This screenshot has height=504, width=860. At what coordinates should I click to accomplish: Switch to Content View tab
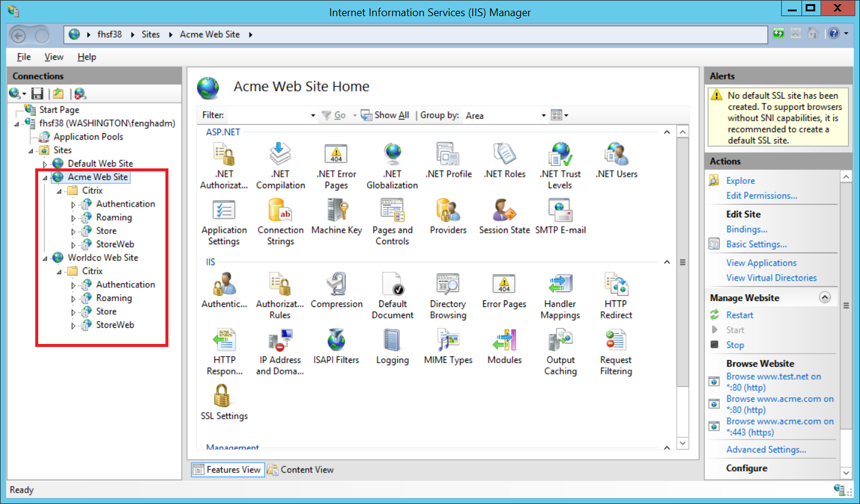tap(300, 470)
